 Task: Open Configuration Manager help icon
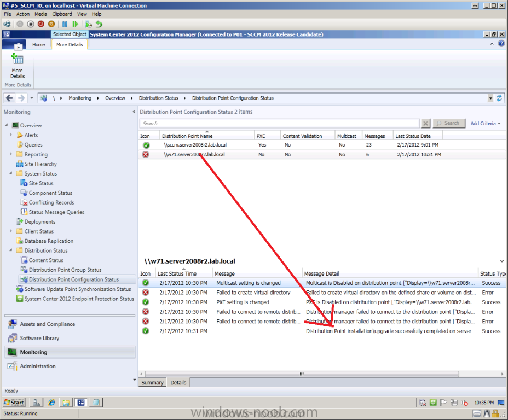click(501, 44)
